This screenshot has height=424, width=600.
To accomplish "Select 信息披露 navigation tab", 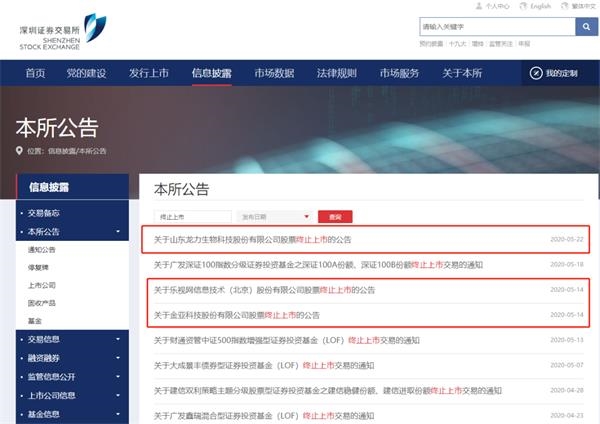I will click(212, 73).
